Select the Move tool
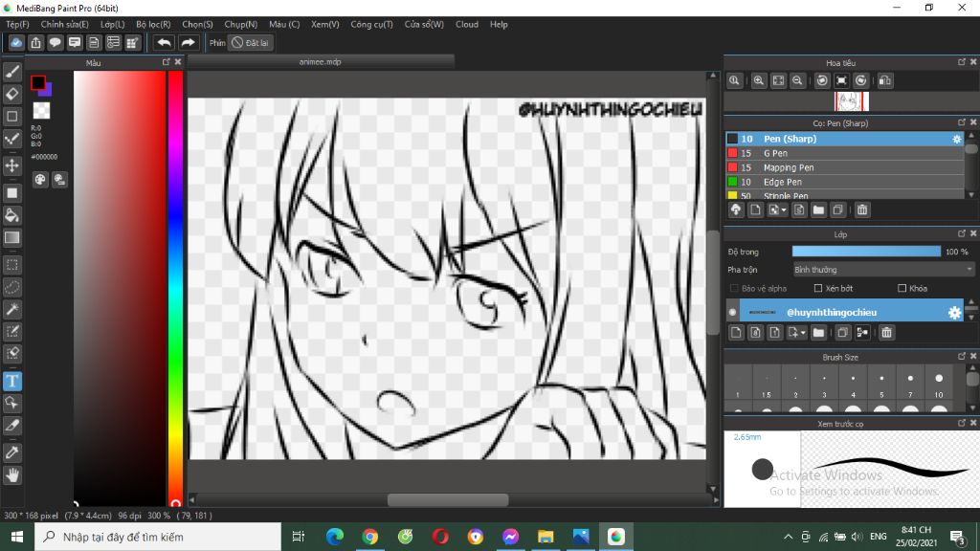980x551 pixels. pos(11,165)
